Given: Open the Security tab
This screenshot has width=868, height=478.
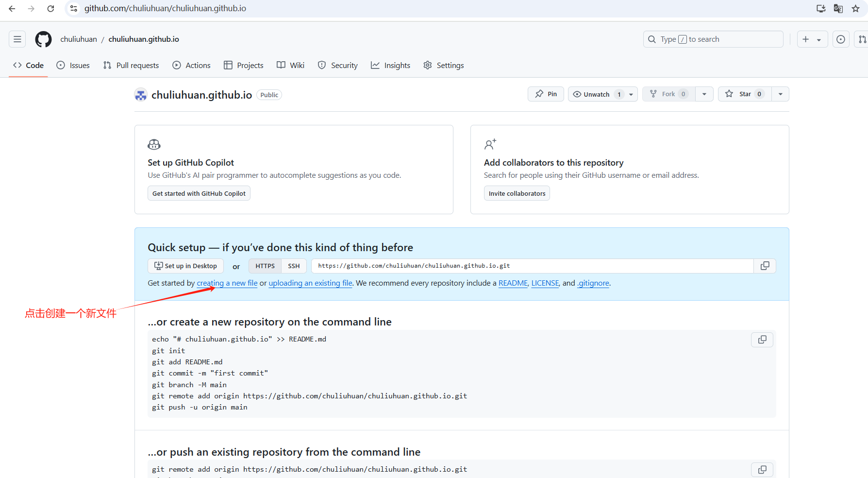Looking at the screenshot, I should [x=338, y=65].
